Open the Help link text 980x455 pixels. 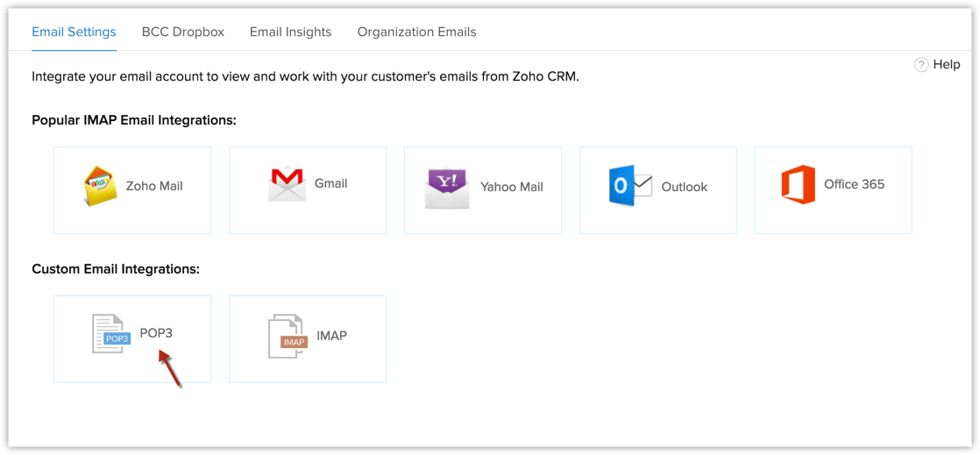tap(947, 64)
